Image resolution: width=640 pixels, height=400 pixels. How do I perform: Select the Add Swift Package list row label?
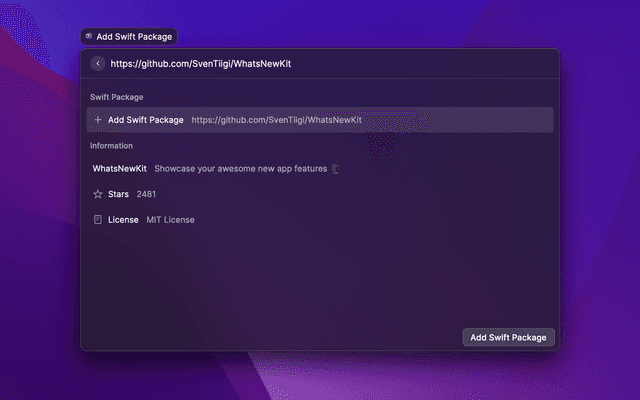click(146, 120)
